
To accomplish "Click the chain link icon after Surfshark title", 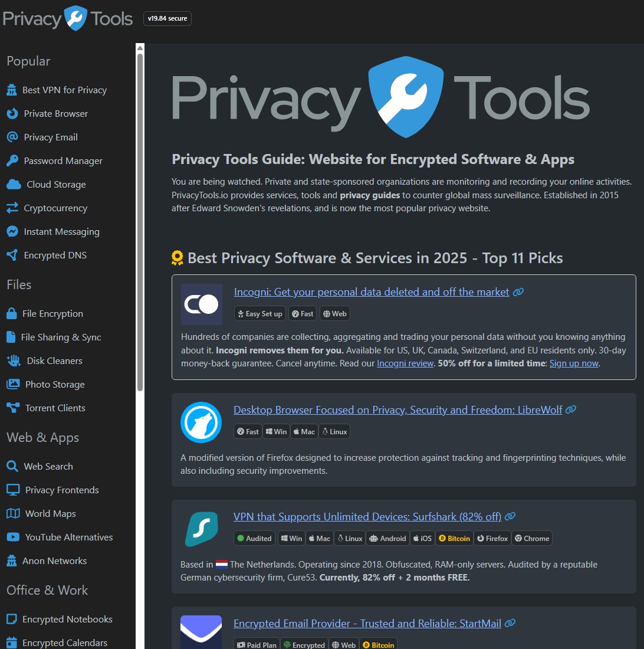I will point(510,516).
